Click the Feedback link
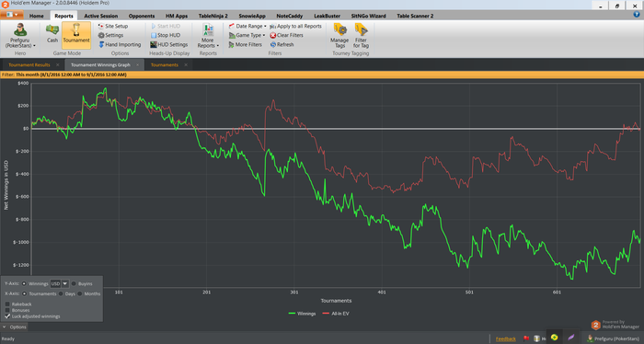Viewport: 644px width, 344px height. (506, 338)
